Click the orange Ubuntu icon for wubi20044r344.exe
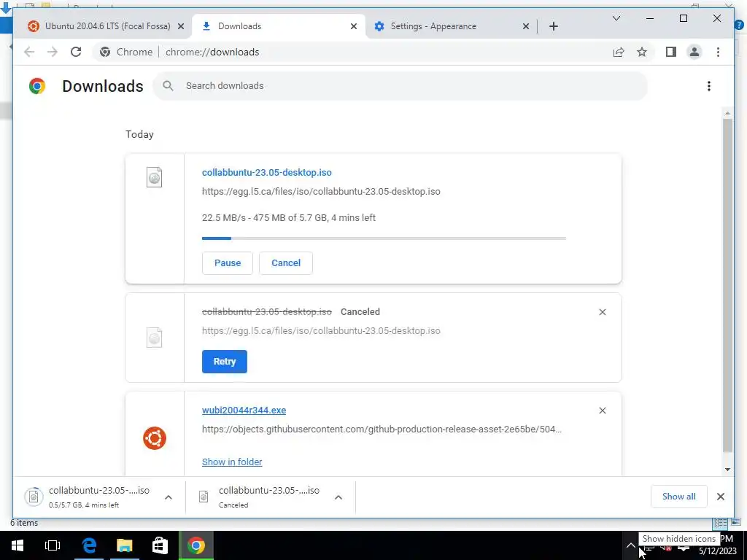 (x=155, y=438)
